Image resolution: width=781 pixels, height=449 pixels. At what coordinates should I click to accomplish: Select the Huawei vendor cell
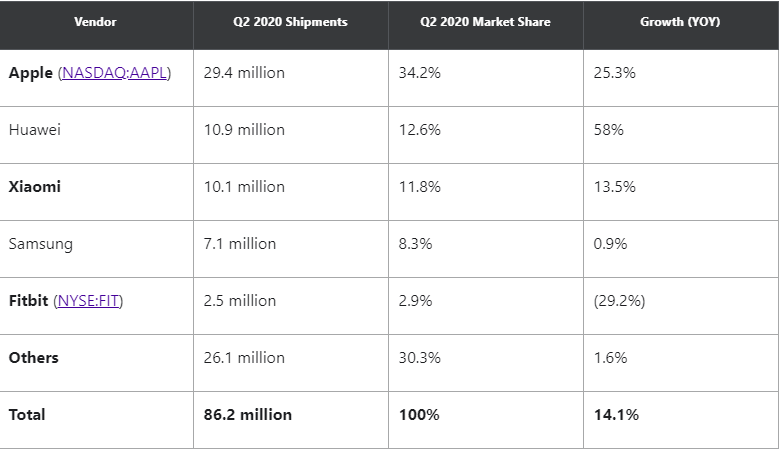click(34, 130)
